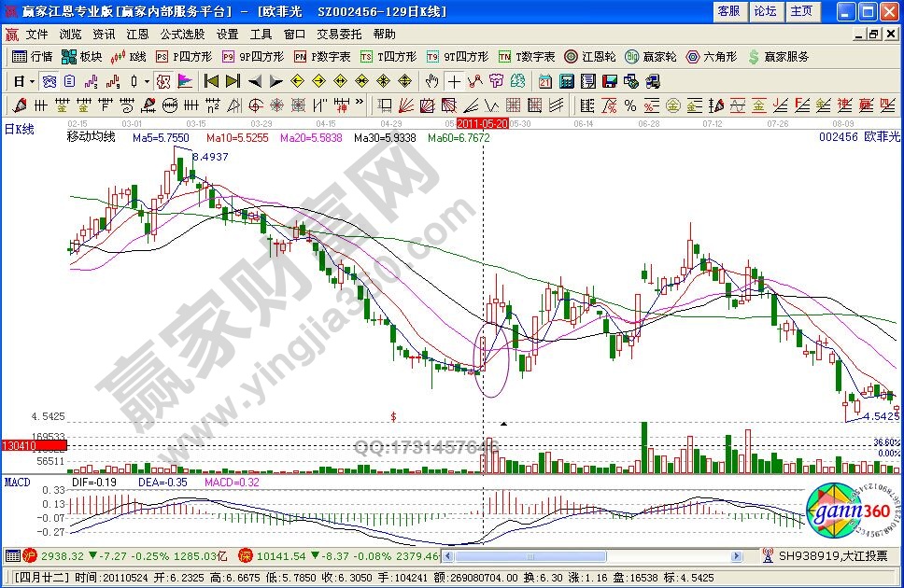Click the percent (%) drawing tool
Viewport: 904px width, 588px height.
coord(630,105)
